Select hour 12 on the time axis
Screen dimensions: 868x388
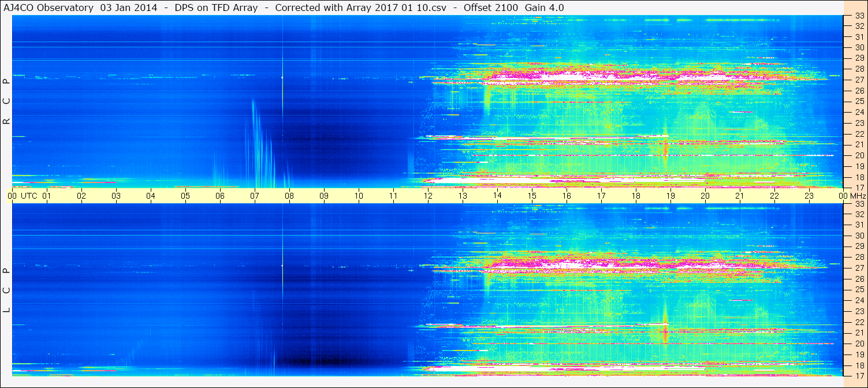[x=428, y=196]
